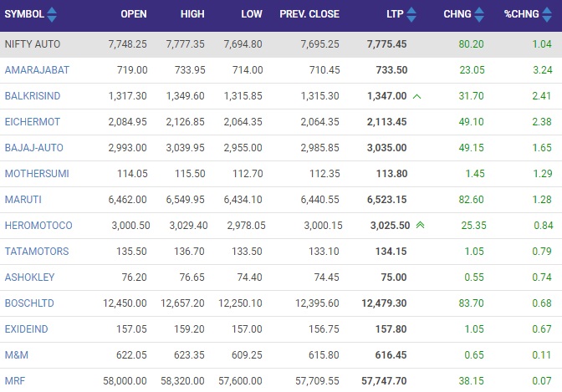Sort by %CHNG using sort arrows
The image size is (562, 392).
click(x=547, y=14)
